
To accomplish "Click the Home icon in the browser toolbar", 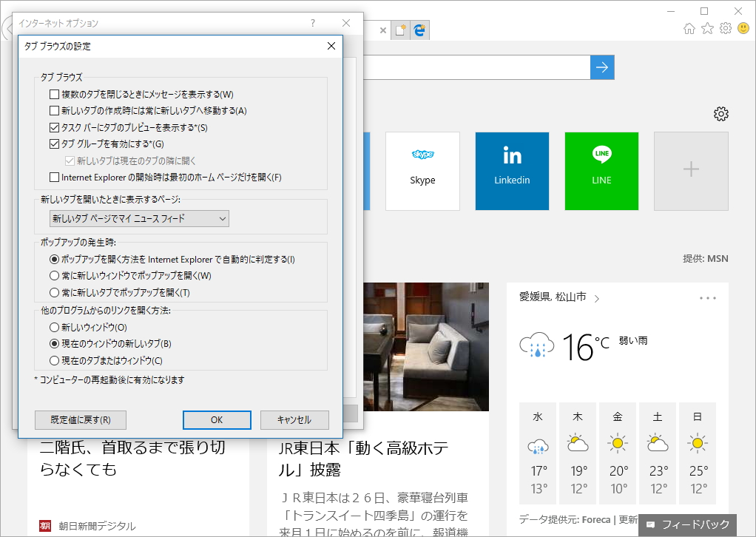I will 688,30.
